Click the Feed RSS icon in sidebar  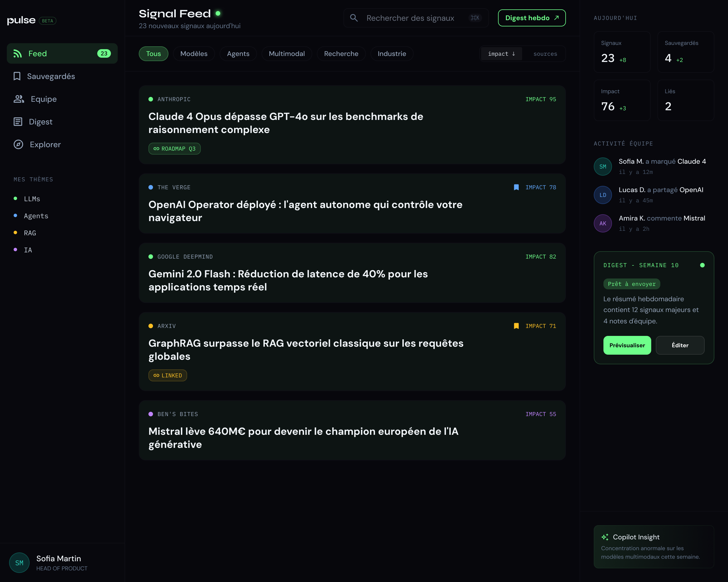pos(18,54)
